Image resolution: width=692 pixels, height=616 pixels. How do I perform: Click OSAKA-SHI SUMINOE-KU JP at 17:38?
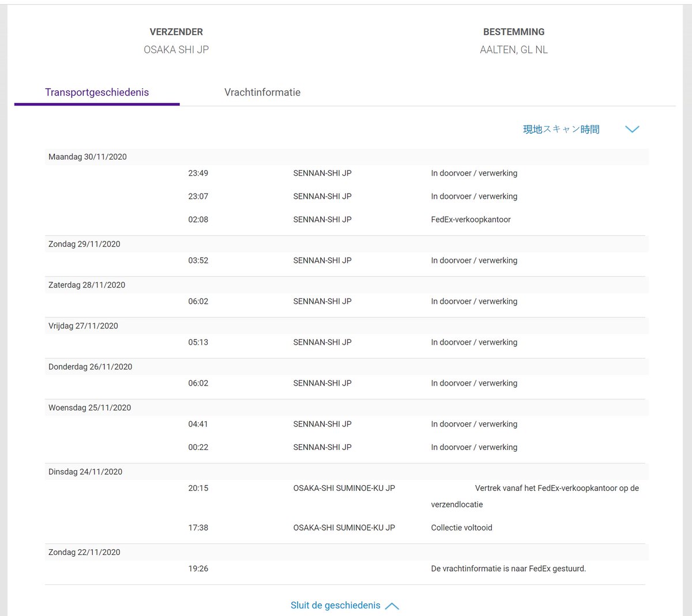pyautogui.click(x=344, y=527)
